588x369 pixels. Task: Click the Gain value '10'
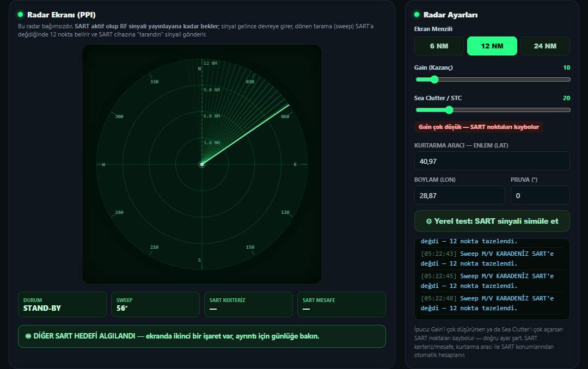tap(566, 67)
